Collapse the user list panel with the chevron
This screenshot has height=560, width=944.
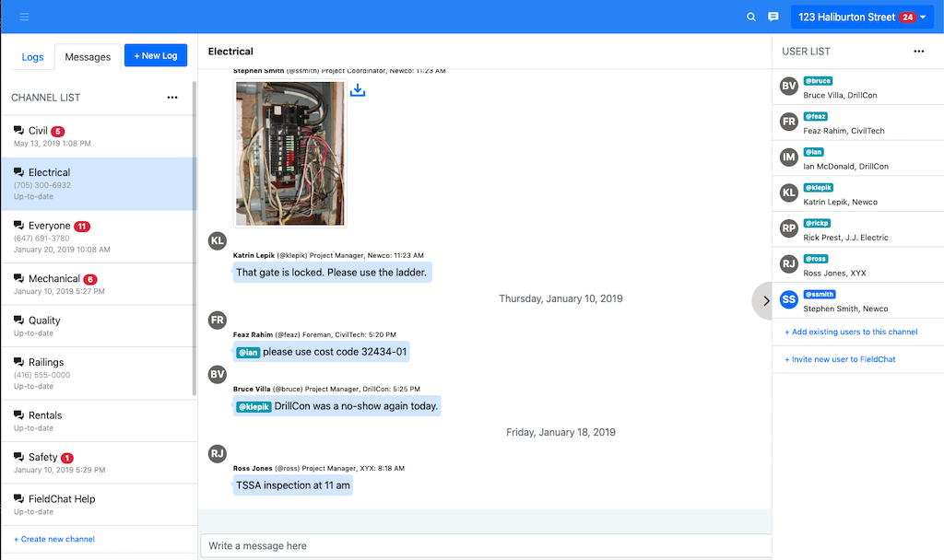coord(765,300)
